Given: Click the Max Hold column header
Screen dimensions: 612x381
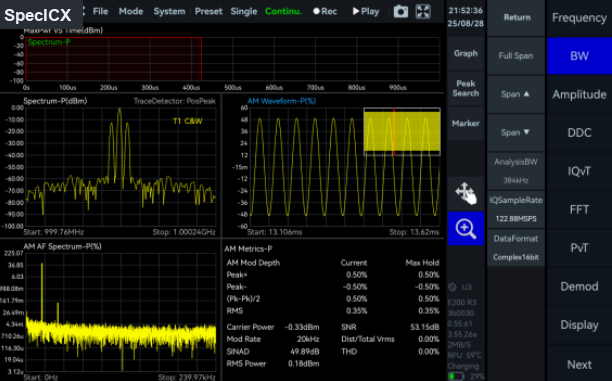Looking at the screenshot, I should (422, 263).
